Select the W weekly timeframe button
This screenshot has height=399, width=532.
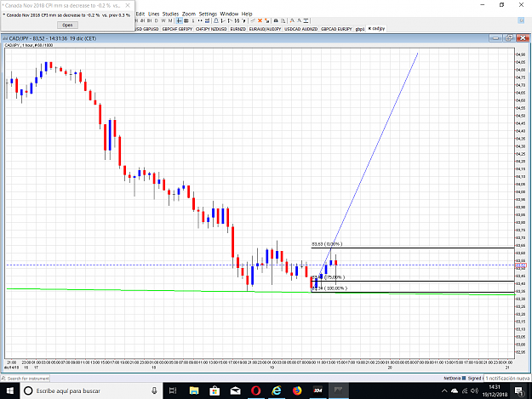point(163,20)
